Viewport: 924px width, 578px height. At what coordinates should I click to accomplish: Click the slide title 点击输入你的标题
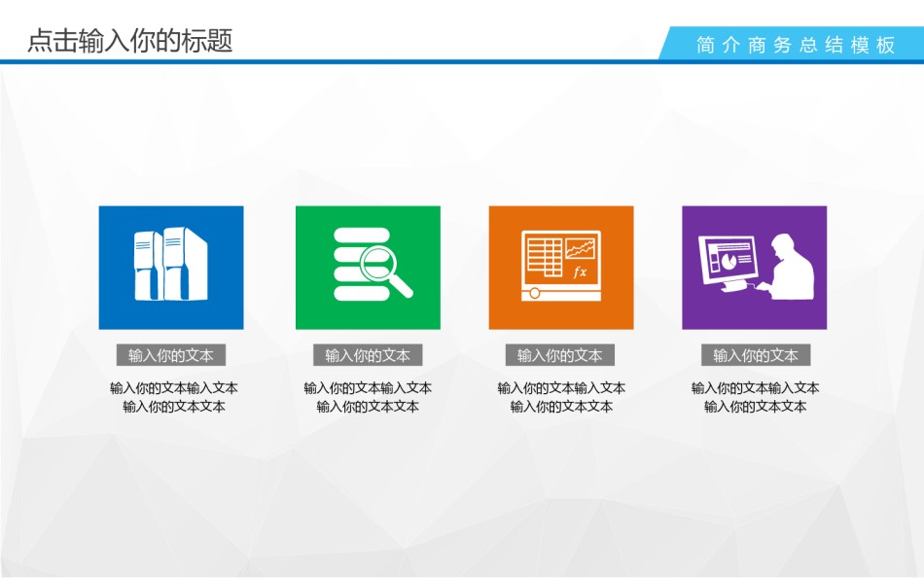tap(130, 41)
